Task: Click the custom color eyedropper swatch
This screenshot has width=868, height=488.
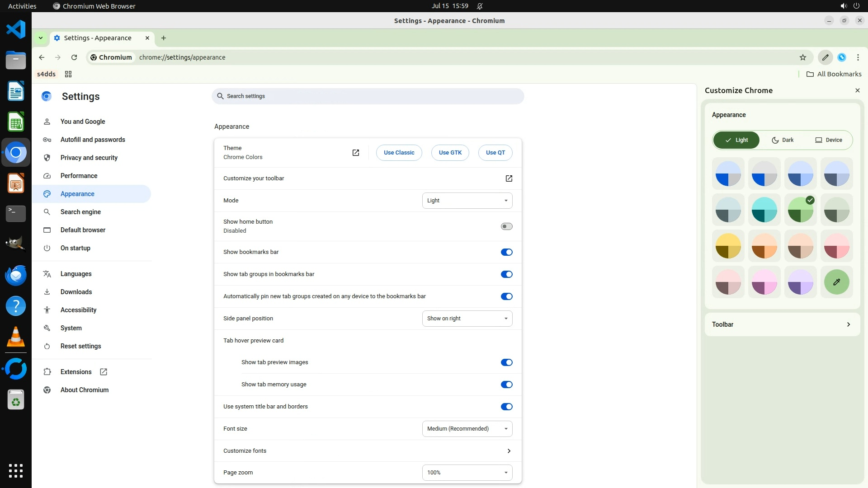Action: click(x=836, y=282)
